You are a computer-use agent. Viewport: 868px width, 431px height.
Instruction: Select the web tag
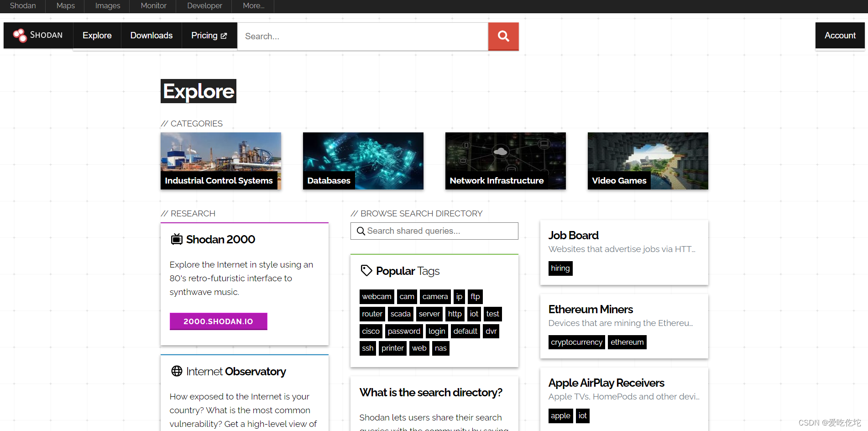coord(419,348)
